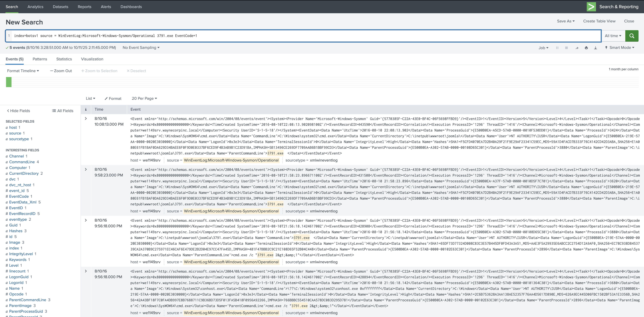Viewport: 644px width, 317px height.
Task: Click the Search & Reporting app logo
Action: pos(591,7)
